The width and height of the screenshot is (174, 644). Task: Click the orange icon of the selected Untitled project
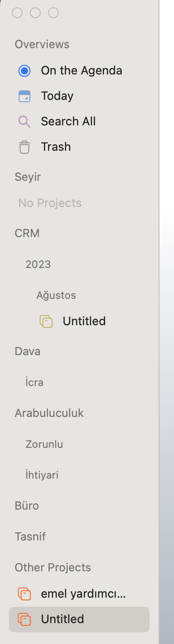(24, 619)
